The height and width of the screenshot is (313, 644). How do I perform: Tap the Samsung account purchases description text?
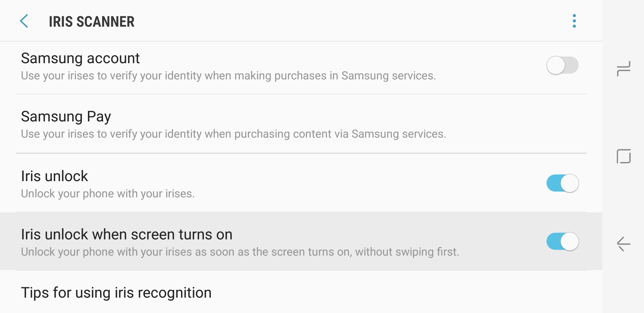pos(229,76)
